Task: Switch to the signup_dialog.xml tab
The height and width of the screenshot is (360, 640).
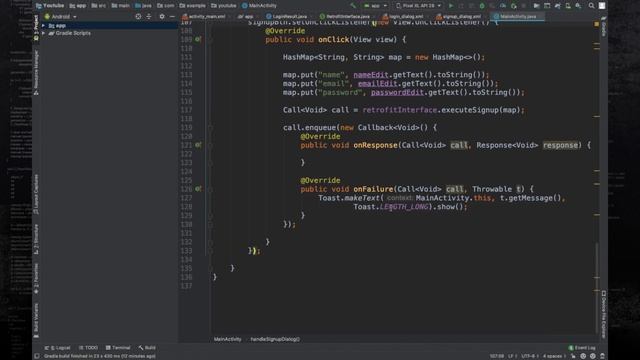Action: pos(458,17)
